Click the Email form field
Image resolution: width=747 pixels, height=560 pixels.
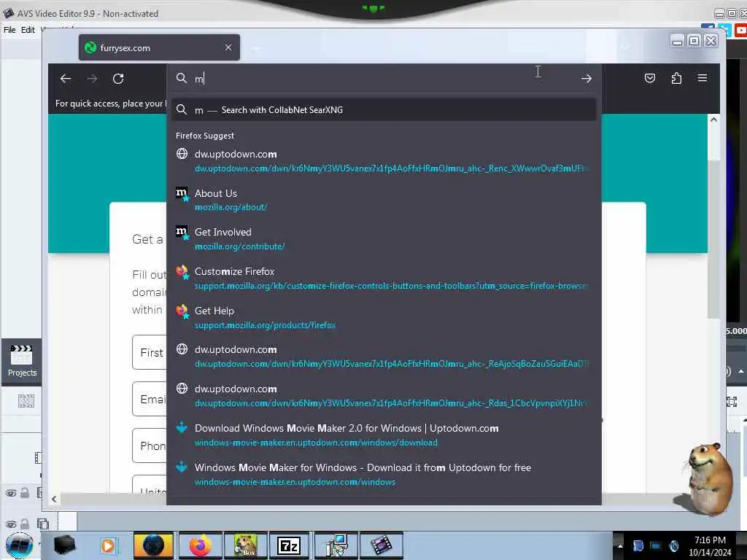pos(150,399)
